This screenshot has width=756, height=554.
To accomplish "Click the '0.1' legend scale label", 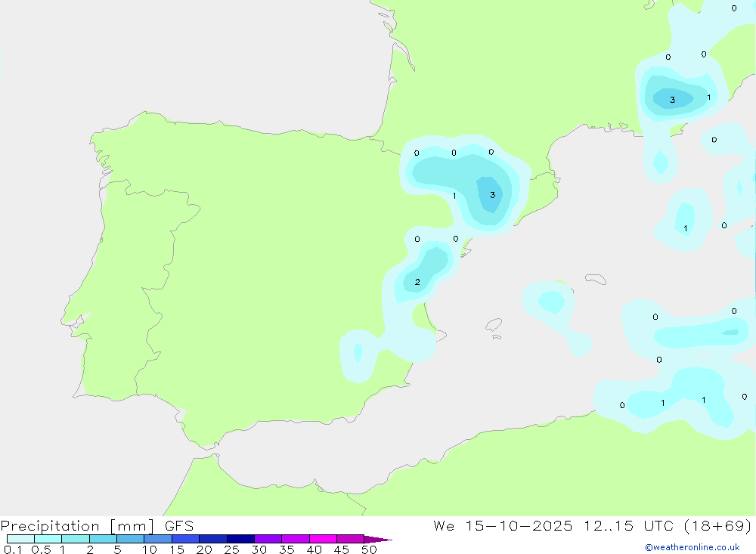I will (x=13, y=549).
